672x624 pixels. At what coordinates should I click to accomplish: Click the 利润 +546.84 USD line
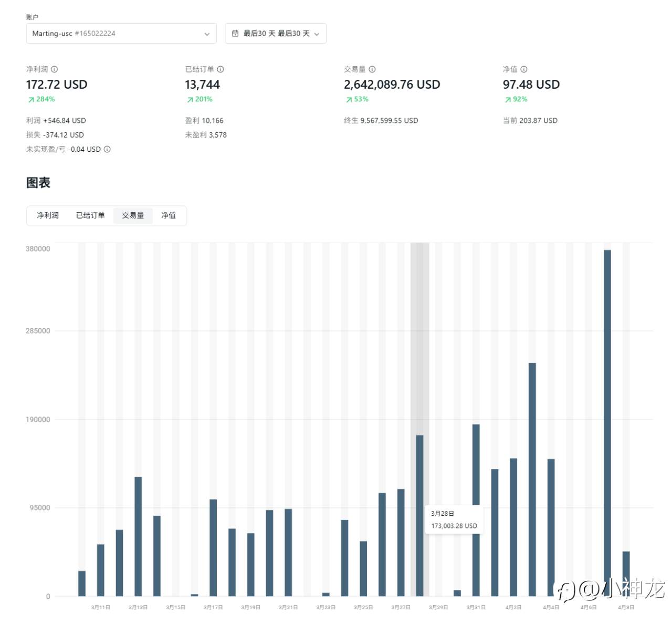click(56, 121)
